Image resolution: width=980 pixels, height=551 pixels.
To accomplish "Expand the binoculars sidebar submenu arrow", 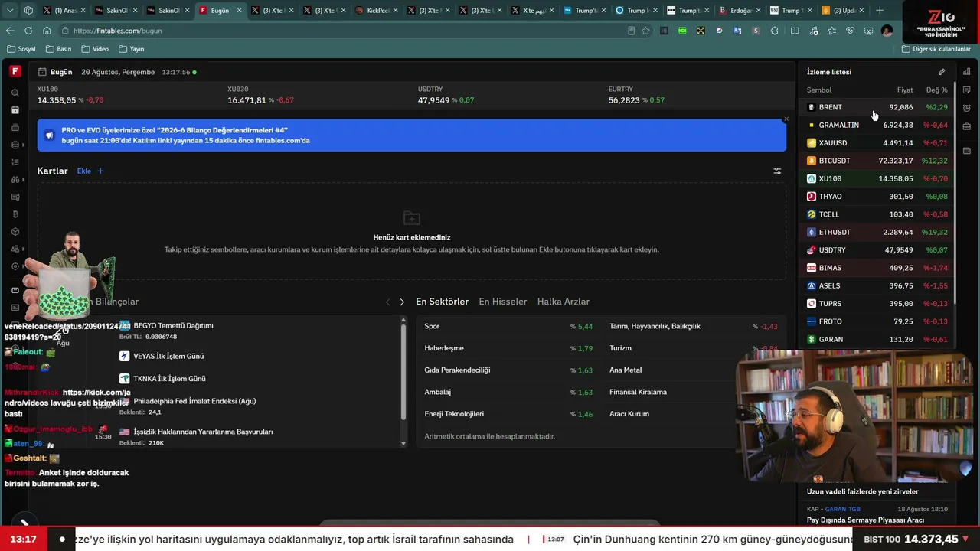I will [24, 180].
